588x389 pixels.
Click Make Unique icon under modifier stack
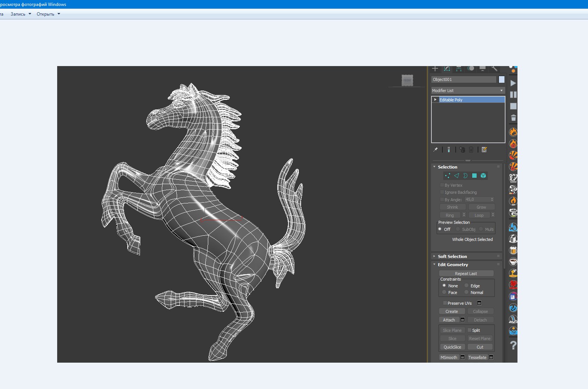(462, 150)
